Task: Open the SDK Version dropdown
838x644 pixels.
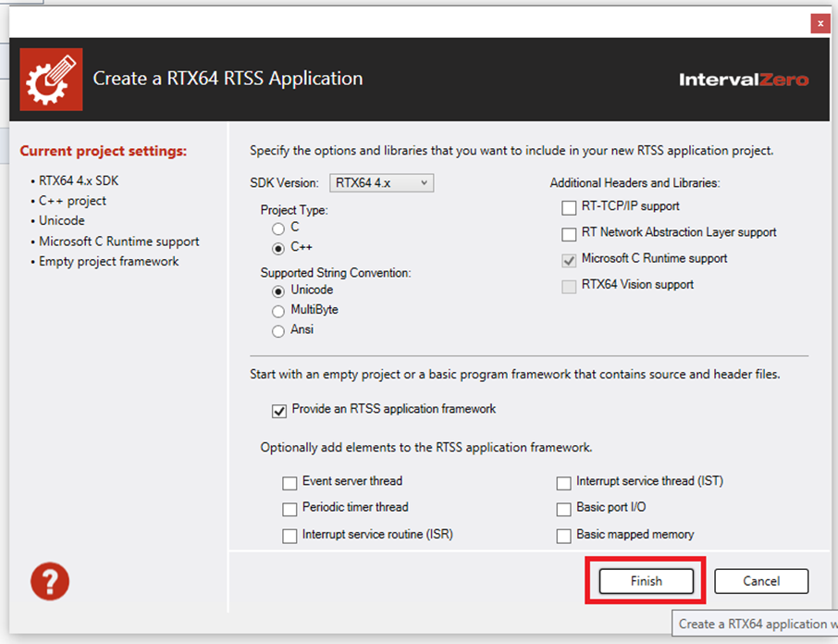Action: tap(381, 183)
